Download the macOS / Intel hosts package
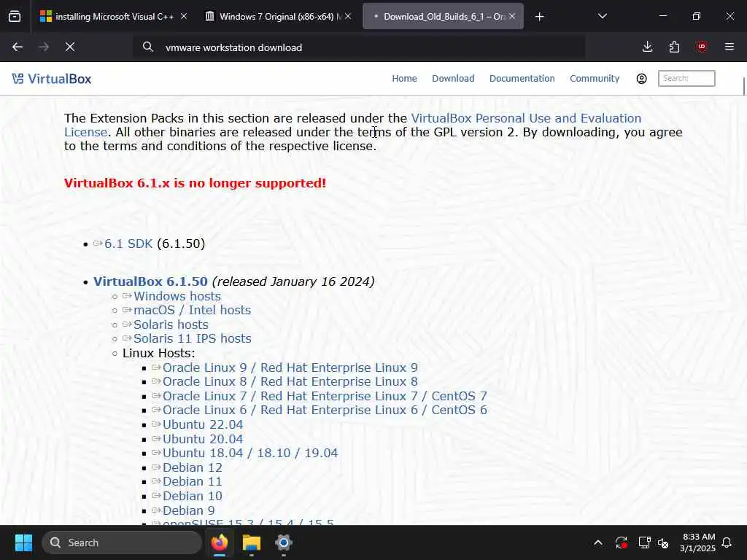The height and width of the screenshot is (560, 747). coord(192,311)
